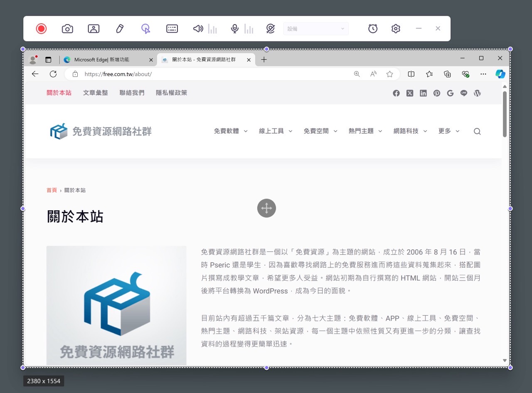This screenshot has width=532, height=393.
Task: Toggle the mouse cursor highlight tool
Action: (x=145, y=29)
